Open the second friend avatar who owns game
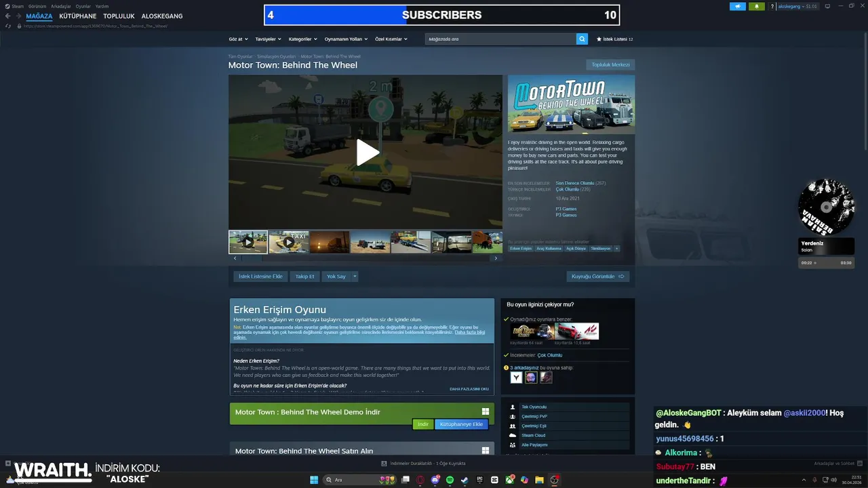Screen dimensions: 868x488 click(531, 378)
